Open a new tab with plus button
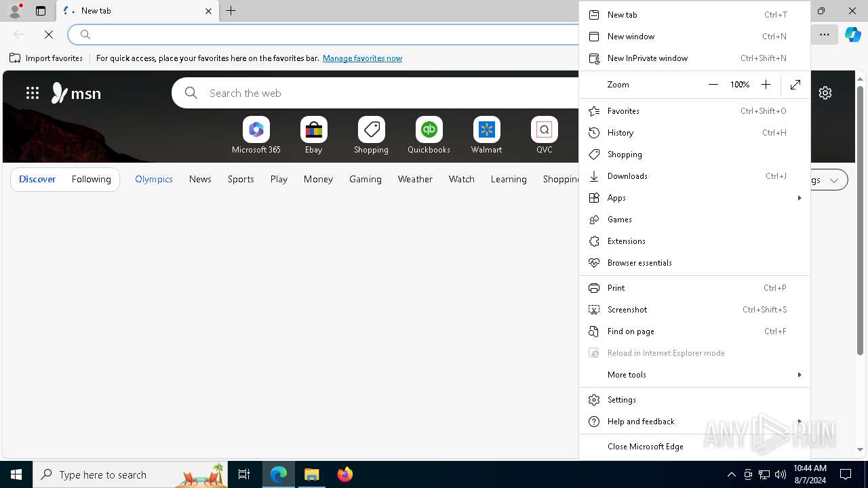 pos(231,11)
